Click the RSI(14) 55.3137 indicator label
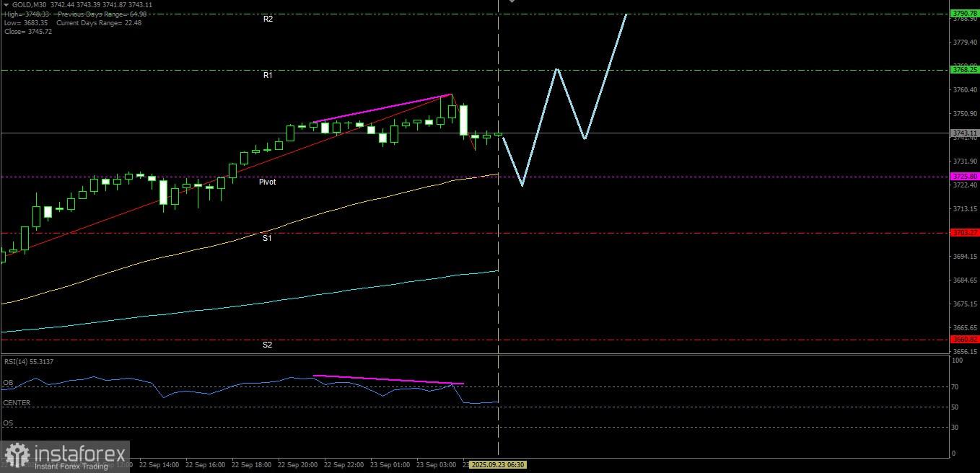This screenshot has width=980, height=473. [x=28, y=362]
